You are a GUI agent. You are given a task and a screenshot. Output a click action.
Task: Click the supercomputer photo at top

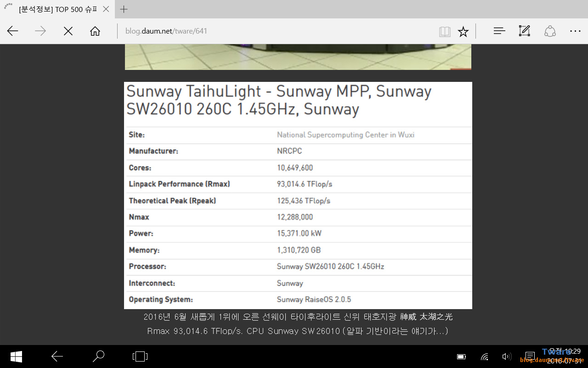click(298, 57)
